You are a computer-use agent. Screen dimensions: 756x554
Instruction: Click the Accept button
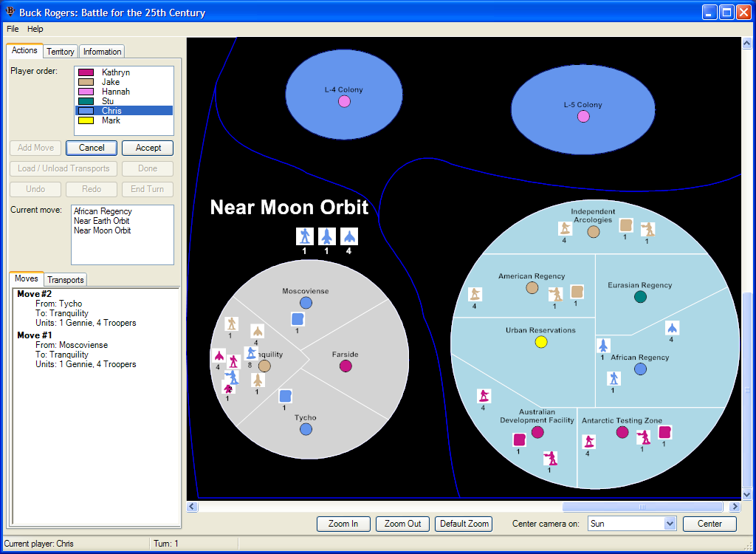(x=148, y=148)
